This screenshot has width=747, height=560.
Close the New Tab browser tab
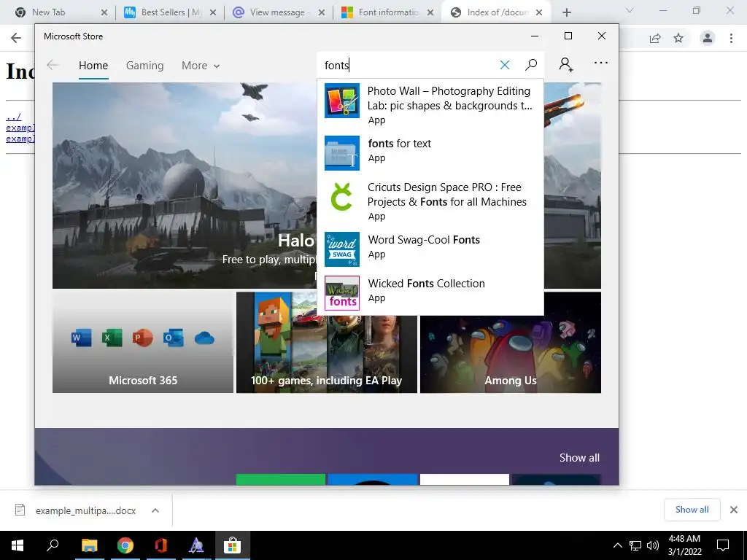(x=104, y=12)
